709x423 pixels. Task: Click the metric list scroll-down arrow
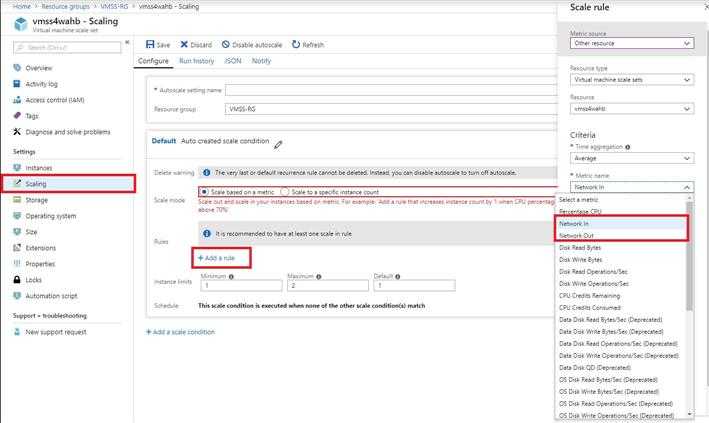[x=690, y=413]
